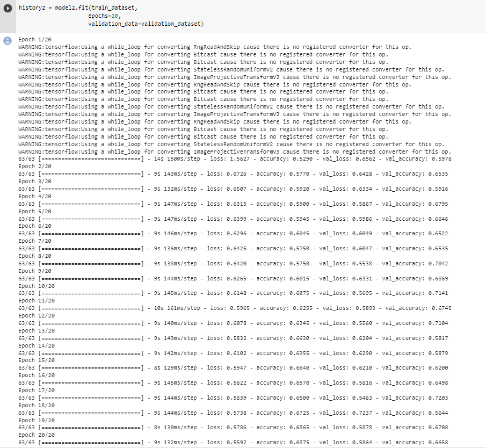
Task: Select the first RngReadAndSkip warning line
Action: pos(215,47)
